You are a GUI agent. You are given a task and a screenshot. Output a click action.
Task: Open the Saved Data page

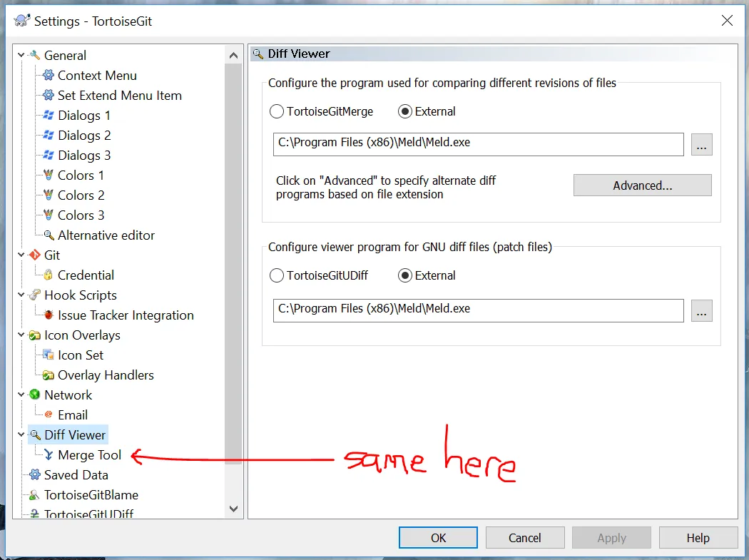(76, 475)
